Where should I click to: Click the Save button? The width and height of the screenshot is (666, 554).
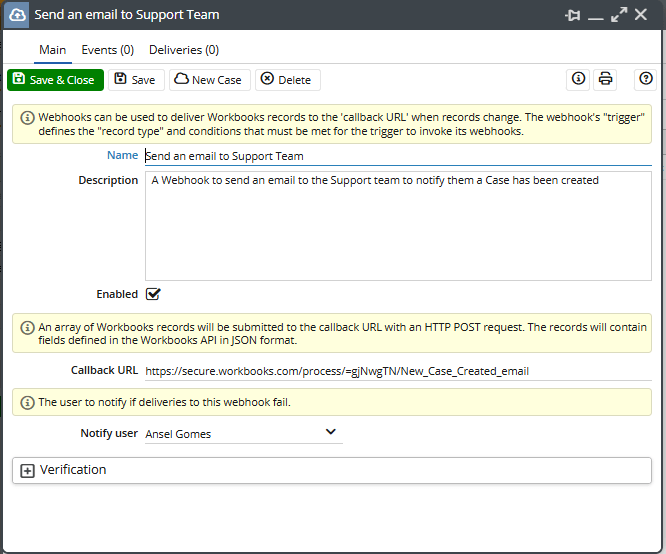(x=135, y=80)
